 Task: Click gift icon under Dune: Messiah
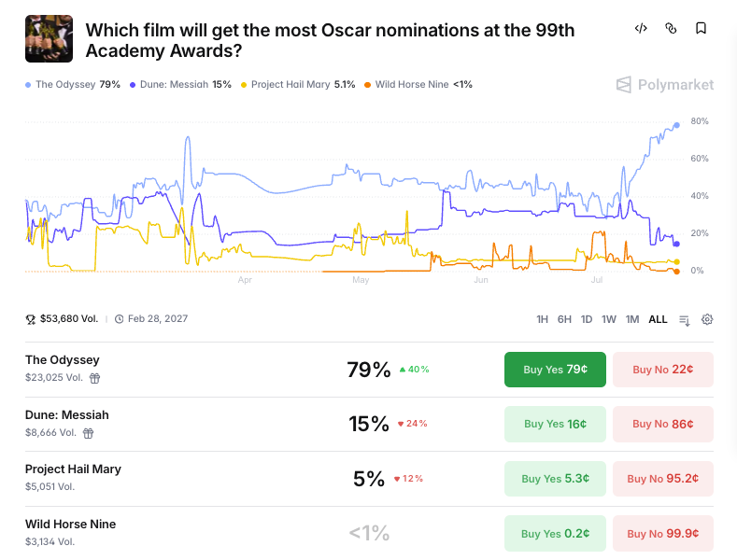(89, 433)
